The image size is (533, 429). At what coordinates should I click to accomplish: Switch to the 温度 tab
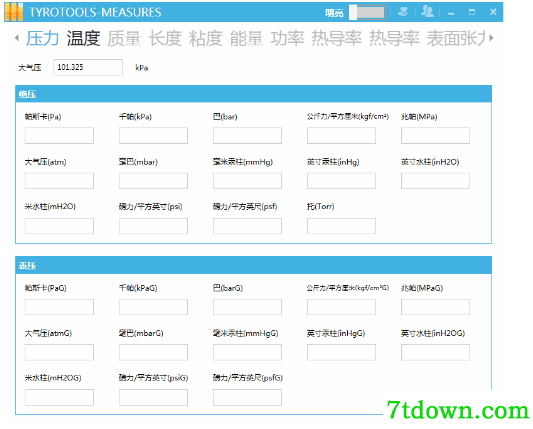[x=83, y=38]
